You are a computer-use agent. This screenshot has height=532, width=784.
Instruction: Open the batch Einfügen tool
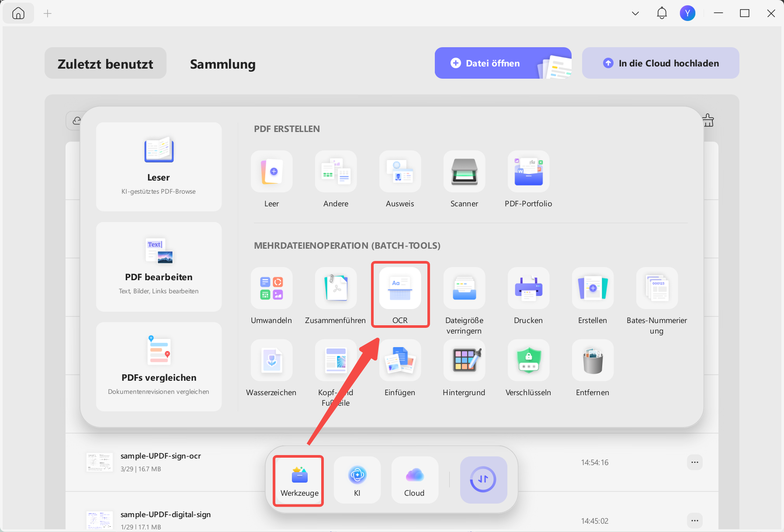[400, 360]
